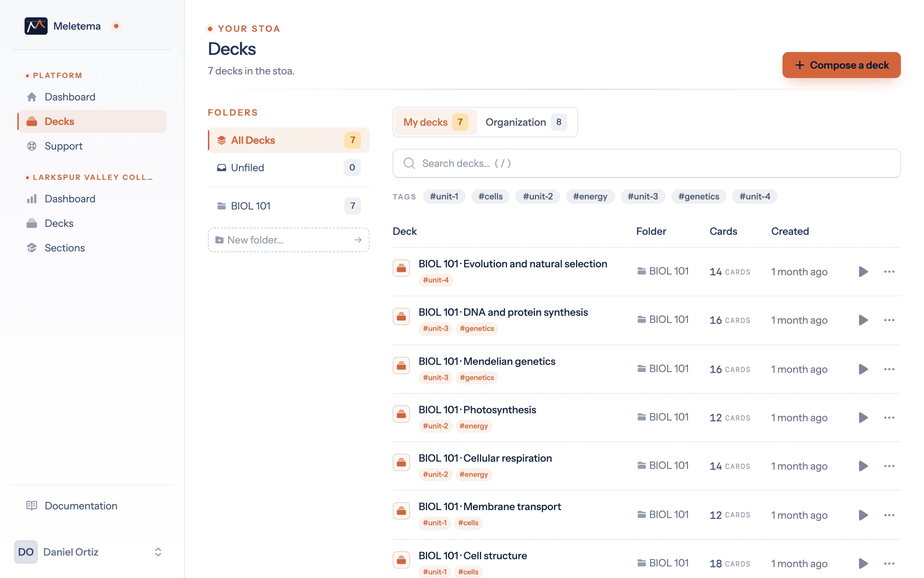Expand the Daniel Ortiz account switcher
Screen dimensions: 924x578
[x=158, y=552]
